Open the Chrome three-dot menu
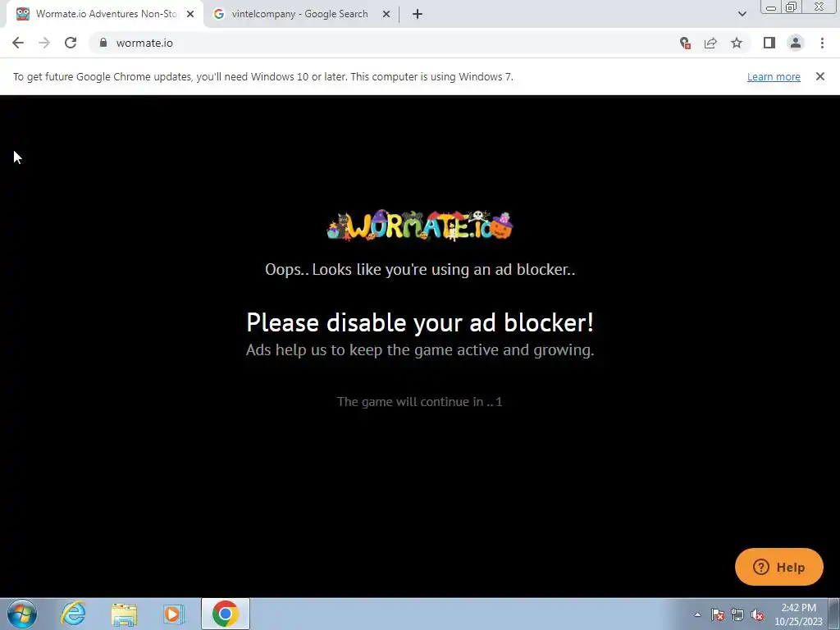840x630 pixels. click(822, 43)
